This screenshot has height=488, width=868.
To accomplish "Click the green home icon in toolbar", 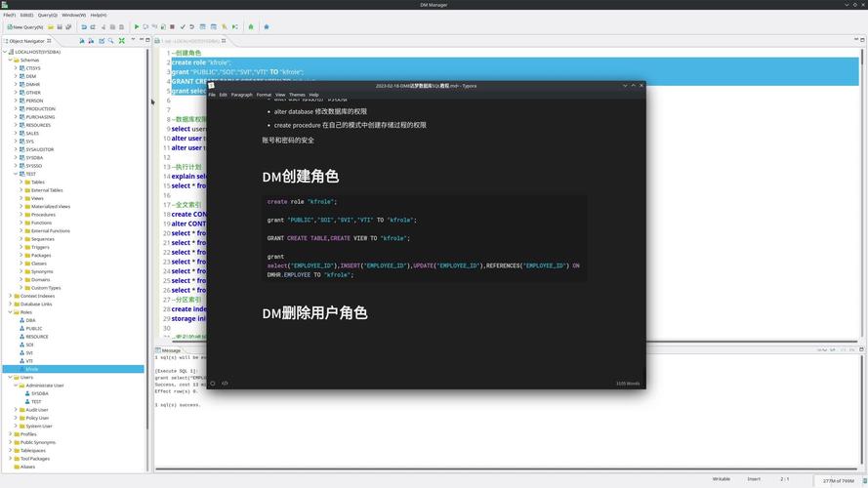I will pyautogui.click(x=251, y=26).
